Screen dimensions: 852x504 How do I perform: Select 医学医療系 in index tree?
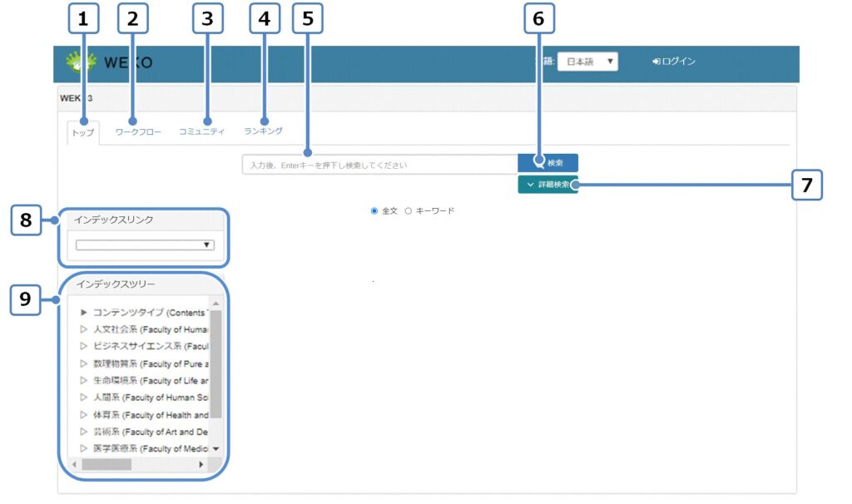[150, 449]
